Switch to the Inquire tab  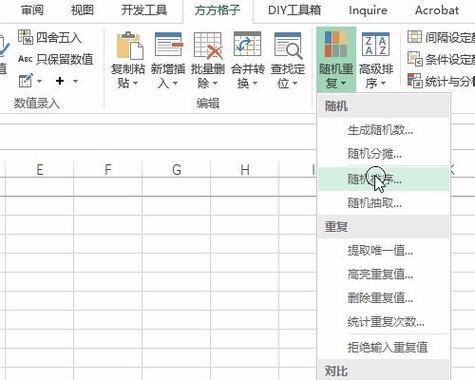(x=368, y=10)
